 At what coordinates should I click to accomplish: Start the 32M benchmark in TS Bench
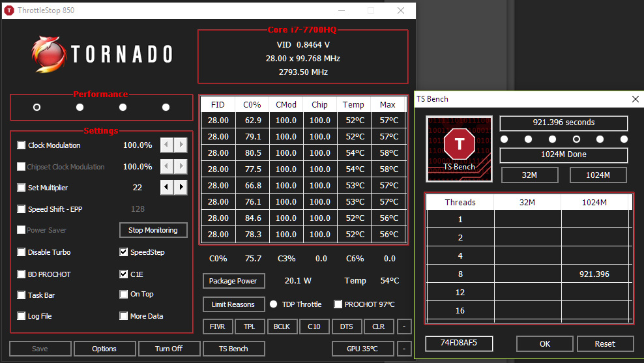point(530,175)
